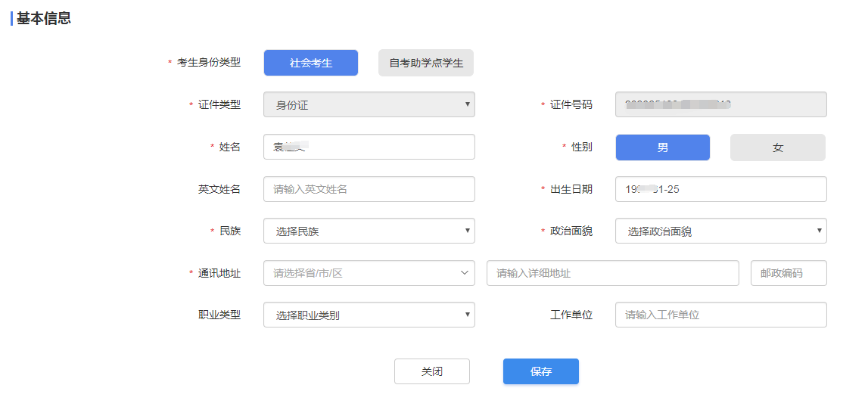The width and height of the screenshot is (868, 416).
Task: Click the 姓名 text field
Action: click(369, 147)
